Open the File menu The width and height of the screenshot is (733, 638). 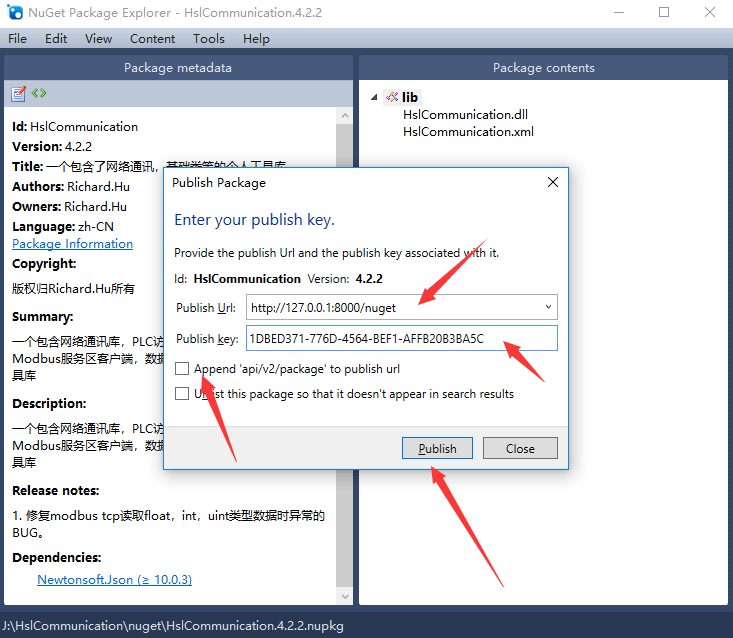tap(17, 39)
